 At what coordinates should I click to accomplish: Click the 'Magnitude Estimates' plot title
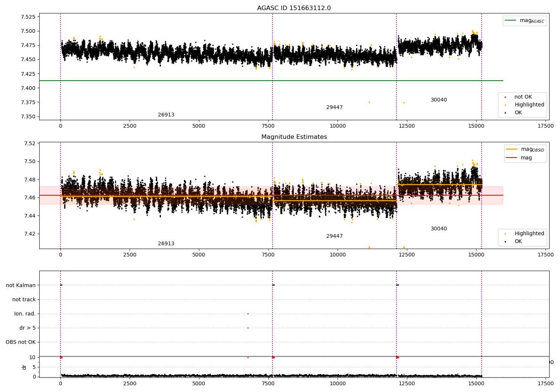click(x=294, y=137)
